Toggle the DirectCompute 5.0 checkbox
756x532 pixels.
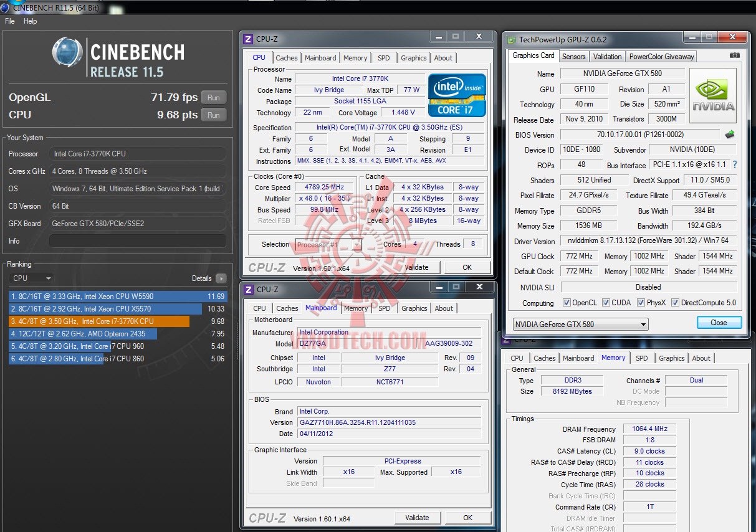(675, 303)
